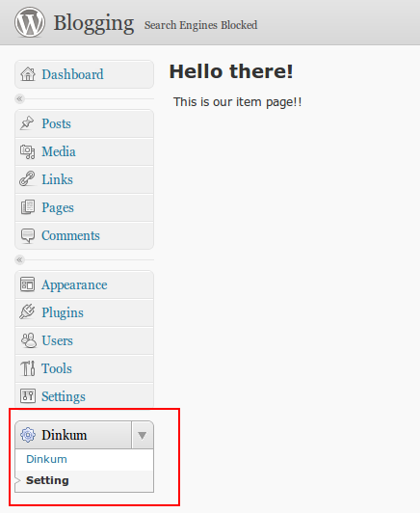Click the Comments speech bubble icon
This screenshot has width=420, height=513.
pyautogui.click(x=28, y=235)
